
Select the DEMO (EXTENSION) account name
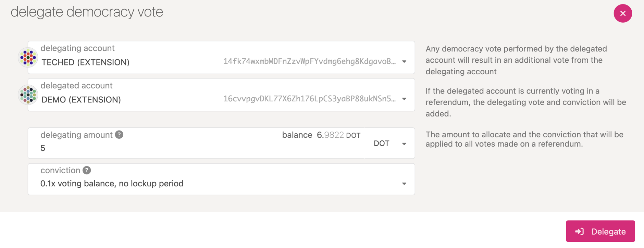click(81, 100)
